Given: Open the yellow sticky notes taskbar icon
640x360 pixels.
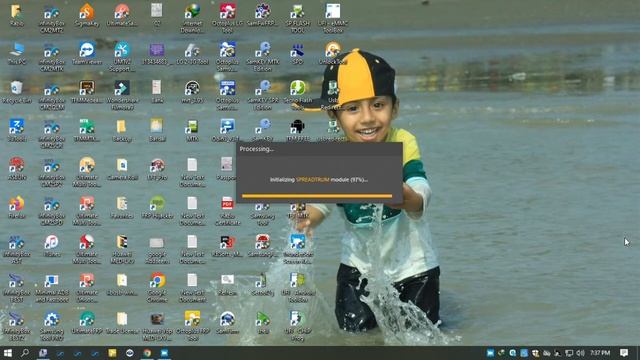Looking at the screenshot, I should tap(112, 353).
